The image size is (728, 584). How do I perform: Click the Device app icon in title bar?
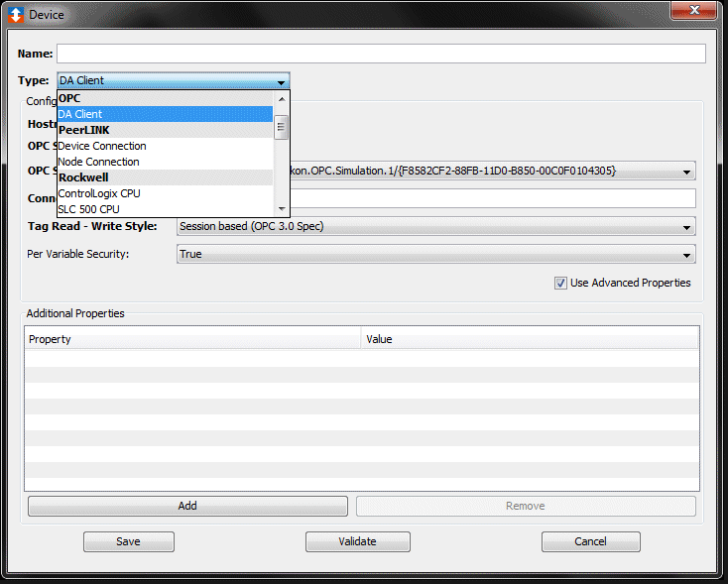(x=16, y=15)
